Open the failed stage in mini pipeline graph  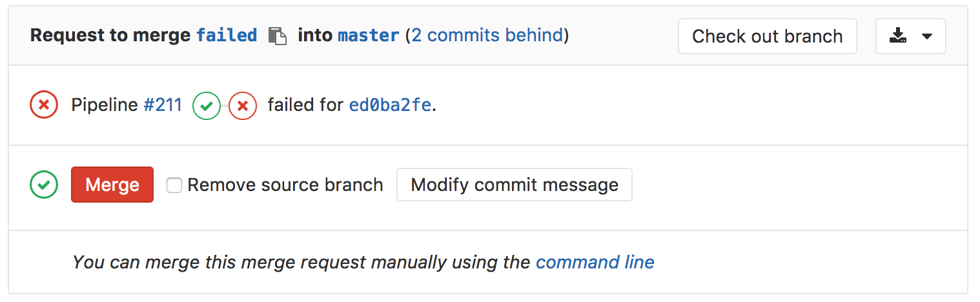point(243,106)
